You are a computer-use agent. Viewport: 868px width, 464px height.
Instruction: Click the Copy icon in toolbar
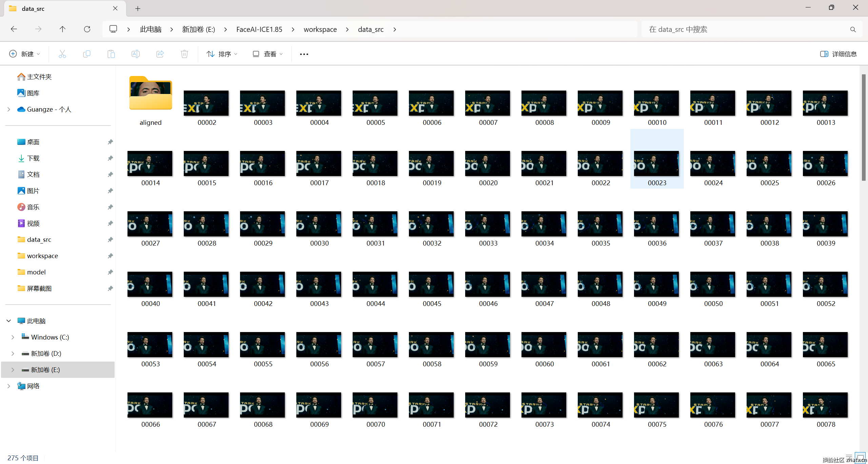click(x=87, y=54)
